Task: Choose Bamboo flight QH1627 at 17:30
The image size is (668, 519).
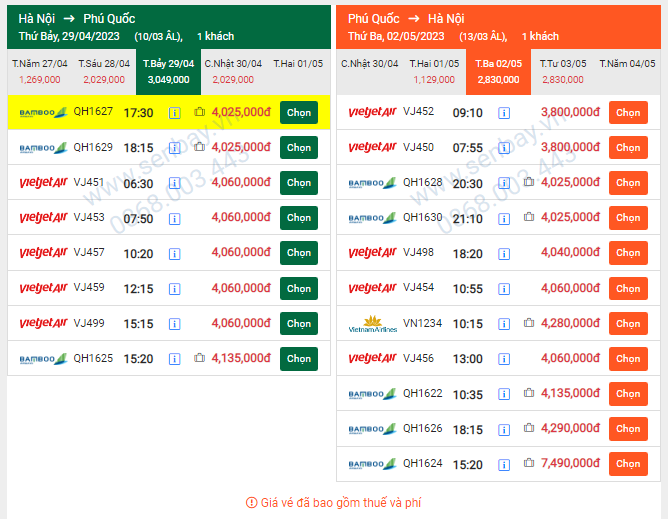Action: point(299,112)
